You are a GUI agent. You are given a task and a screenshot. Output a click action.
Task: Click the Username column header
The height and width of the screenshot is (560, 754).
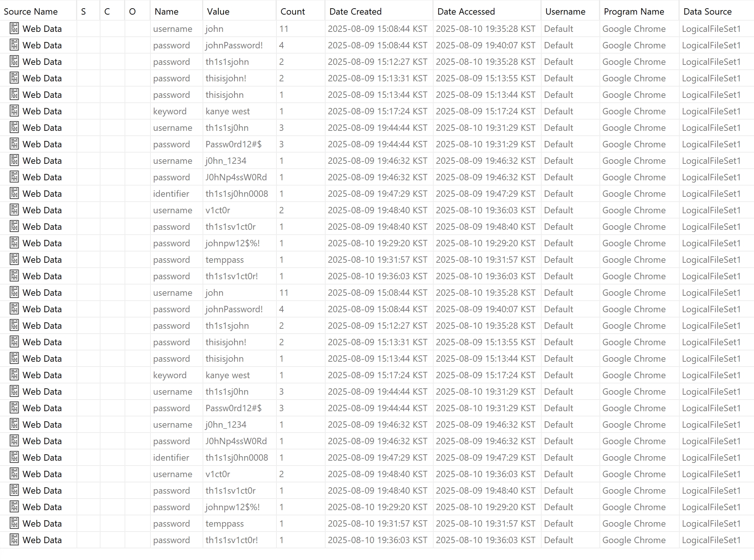[x=565, y=12]
